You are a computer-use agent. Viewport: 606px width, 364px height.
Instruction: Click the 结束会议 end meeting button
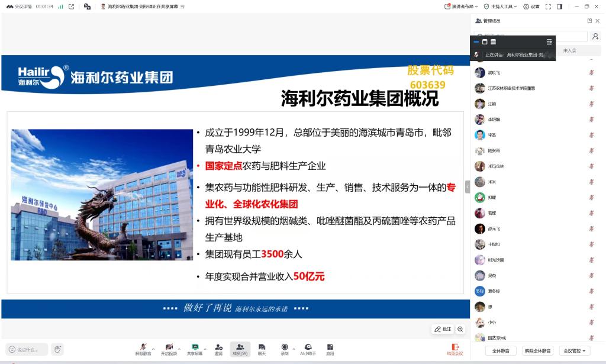[x=455, y=349]
